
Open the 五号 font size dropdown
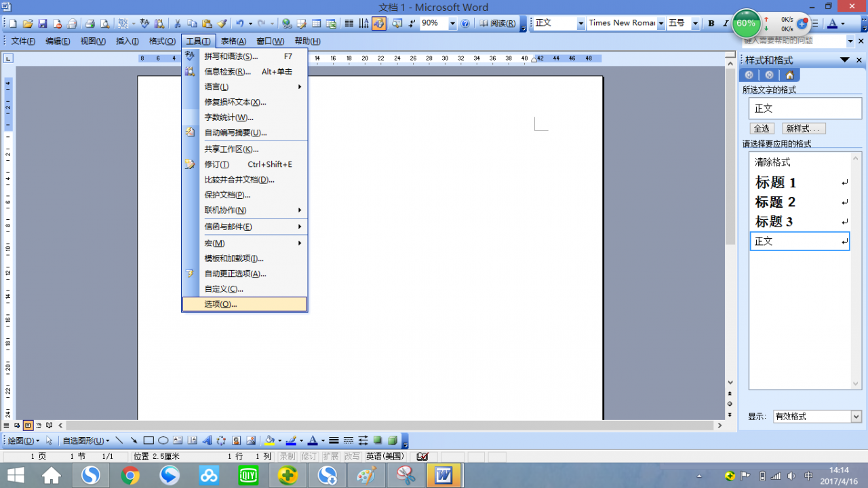point(695,24)
